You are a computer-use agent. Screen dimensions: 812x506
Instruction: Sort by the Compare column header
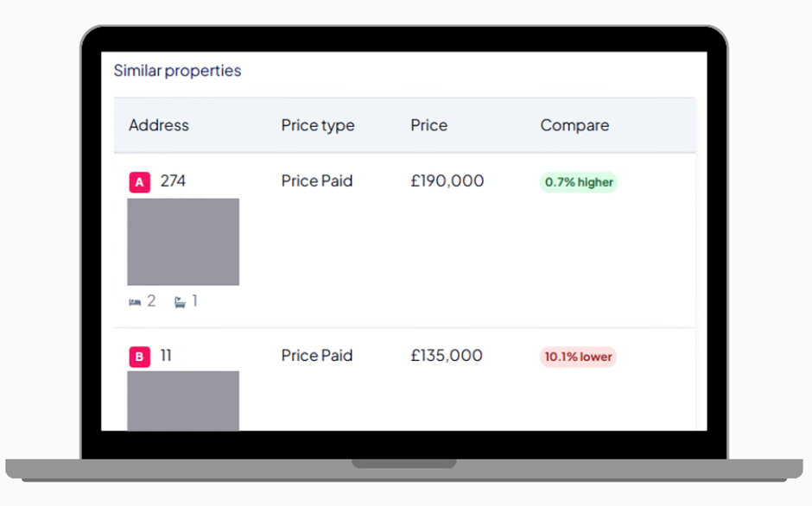click(574, 125)
